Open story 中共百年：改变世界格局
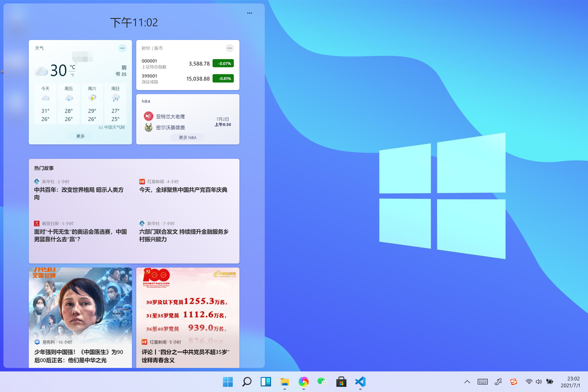The image size is (588, 392). pyautogui.click(x=79, y=193)
